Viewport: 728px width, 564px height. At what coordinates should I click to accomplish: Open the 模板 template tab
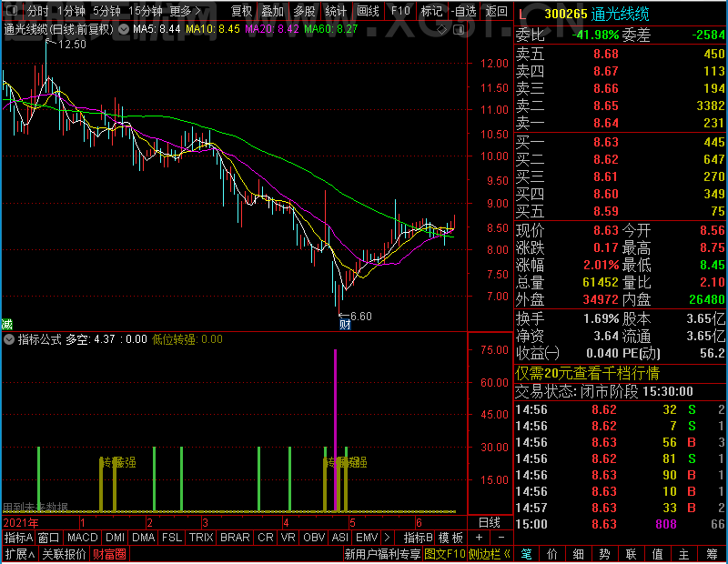coord(450,538)
